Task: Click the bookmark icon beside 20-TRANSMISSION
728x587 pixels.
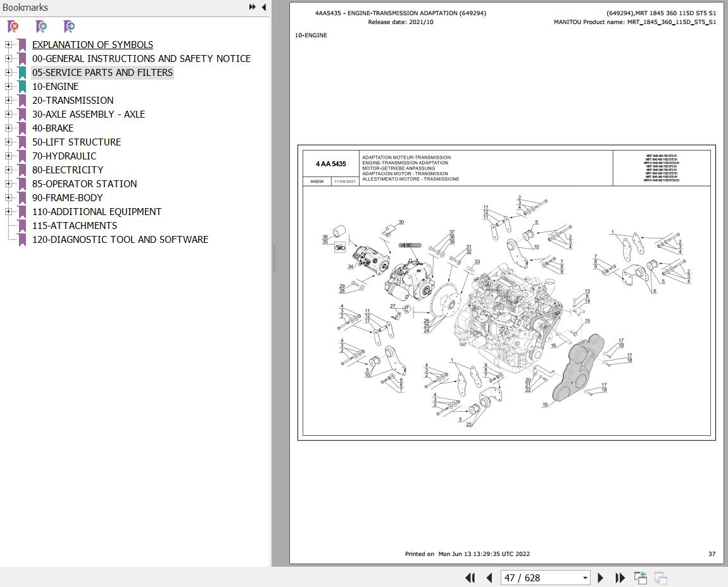Action: point(22,101)
